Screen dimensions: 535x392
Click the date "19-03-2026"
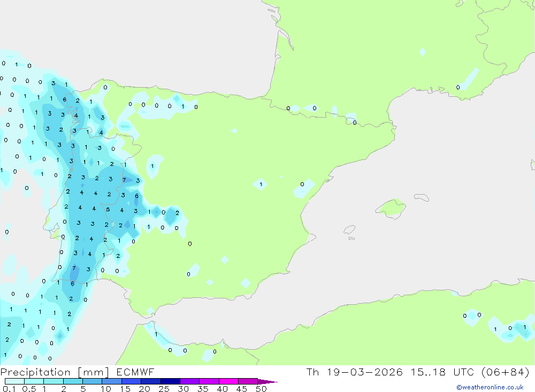(x=364, y=372)
